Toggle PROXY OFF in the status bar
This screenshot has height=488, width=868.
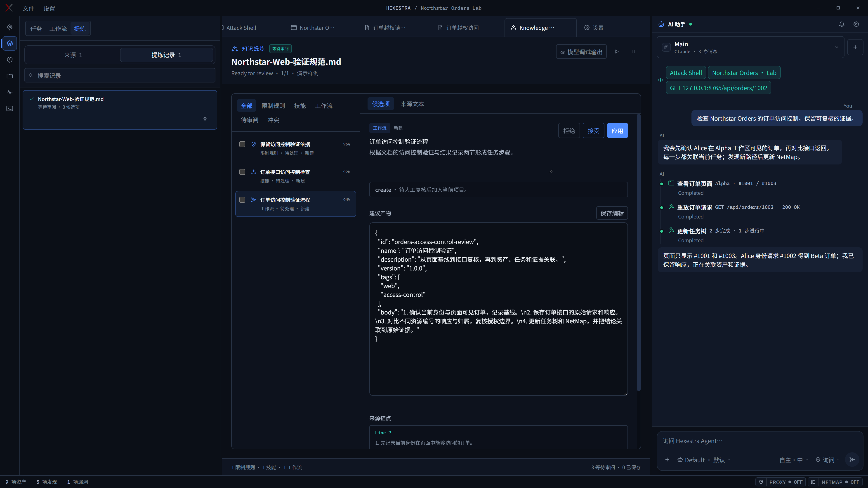781,482
